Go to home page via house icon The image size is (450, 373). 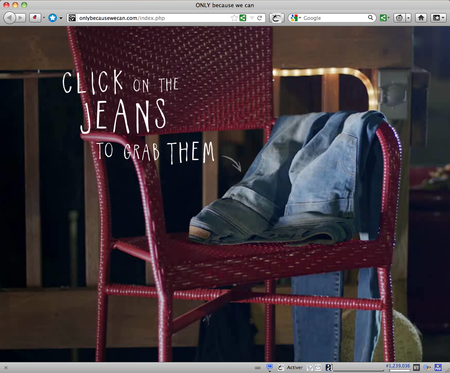click(x=421, y=18)
